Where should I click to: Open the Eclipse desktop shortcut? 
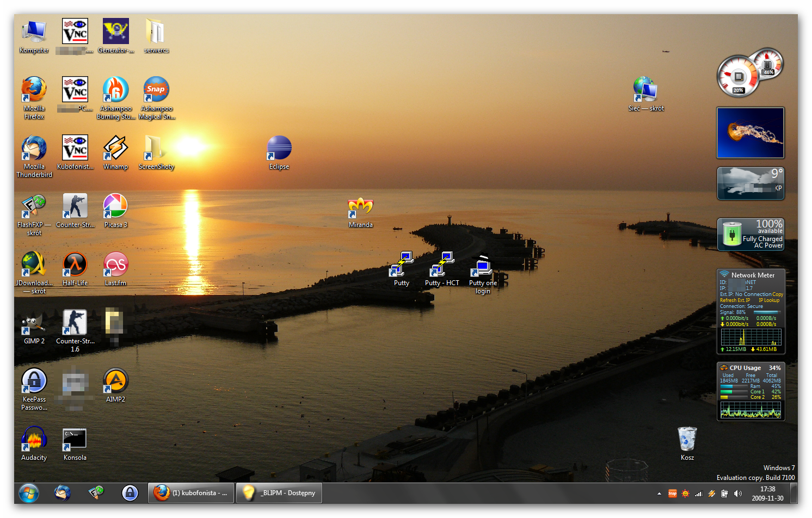click(x=279, y=149)
